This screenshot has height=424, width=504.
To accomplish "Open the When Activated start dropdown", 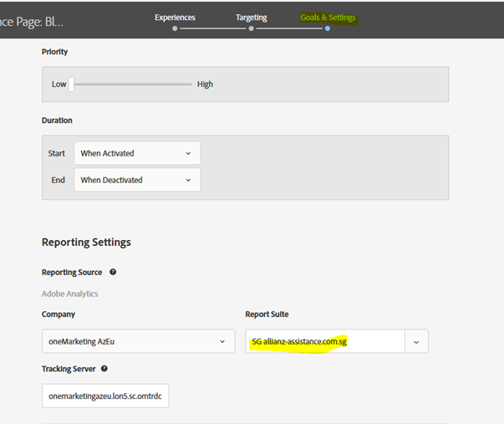I will pyautogui.click(x=137, y=153).
